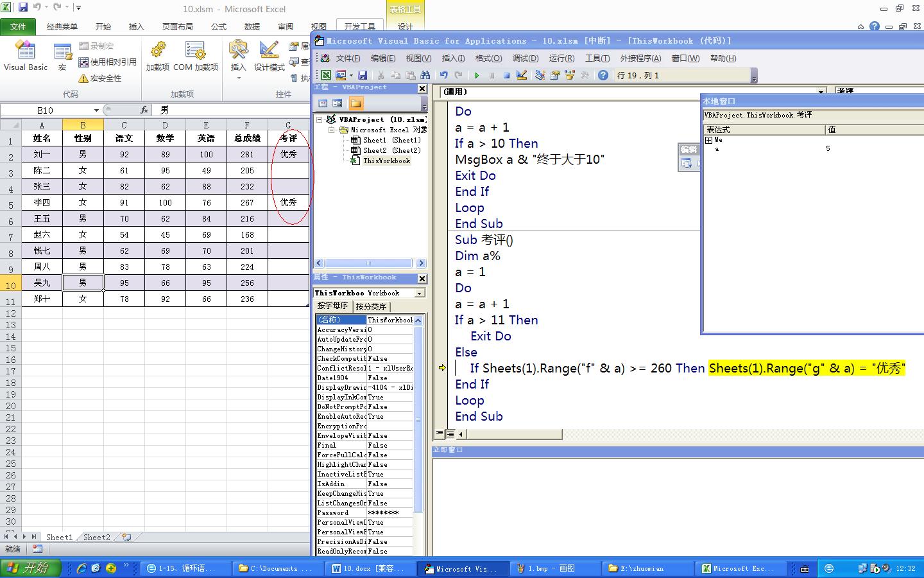Switch to the 按分类序 tab in Properties
924x578 pixels.
coord(371,307)
